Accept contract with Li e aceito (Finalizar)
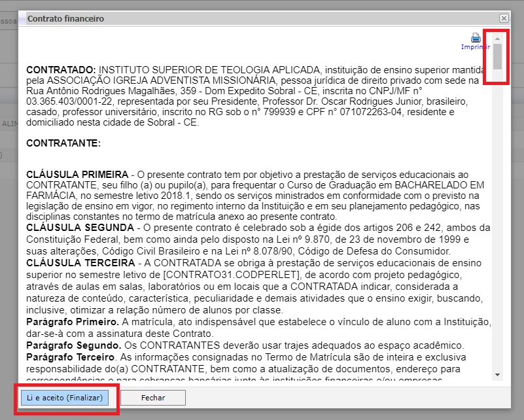Image resolution: width=524 pixels, height=420 pixels. pyautogui.click(x=65, y=398)
